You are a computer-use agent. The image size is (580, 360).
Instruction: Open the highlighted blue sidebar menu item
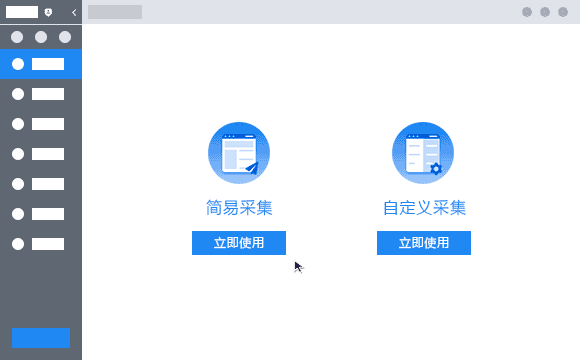point(41,64)
